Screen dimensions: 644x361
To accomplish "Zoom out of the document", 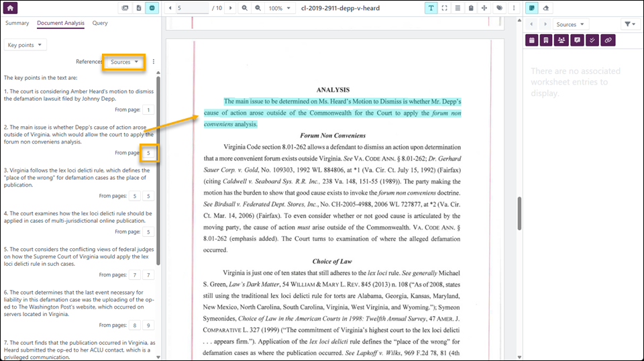I will [258, 8].
